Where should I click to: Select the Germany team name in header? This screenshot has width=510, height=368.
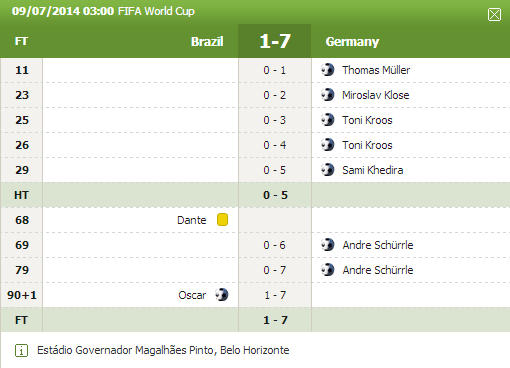(352, 42)
